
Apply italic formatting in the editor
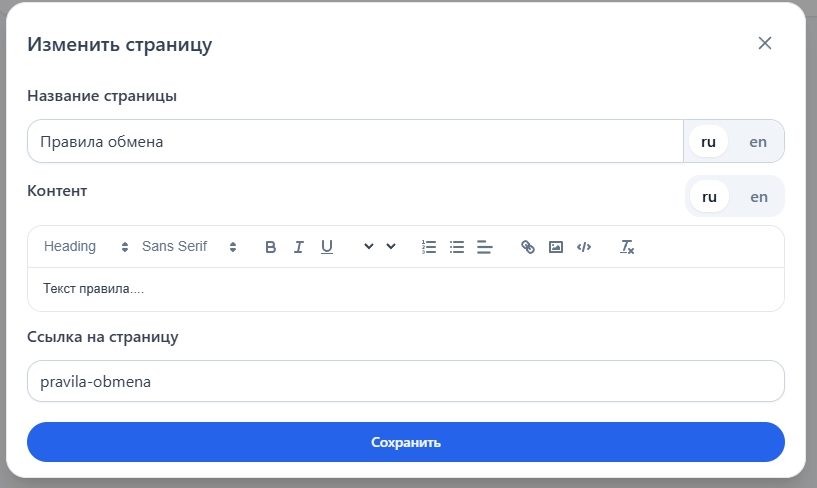[298, 247]
